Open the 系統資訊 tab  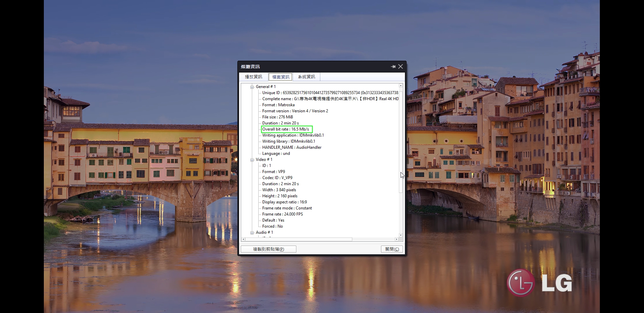(306, 77)
